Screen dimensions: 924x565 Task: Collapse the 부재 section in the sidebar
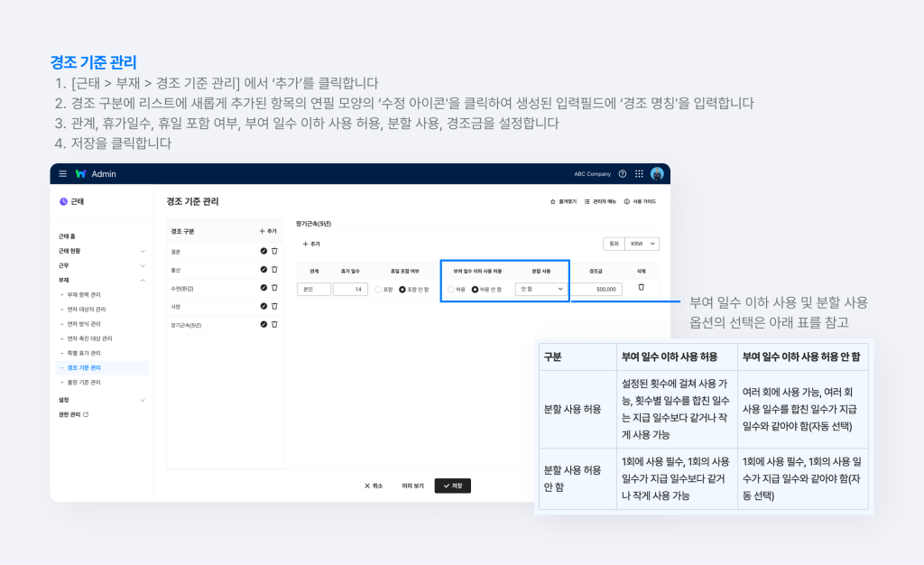[x=143, y=280]
